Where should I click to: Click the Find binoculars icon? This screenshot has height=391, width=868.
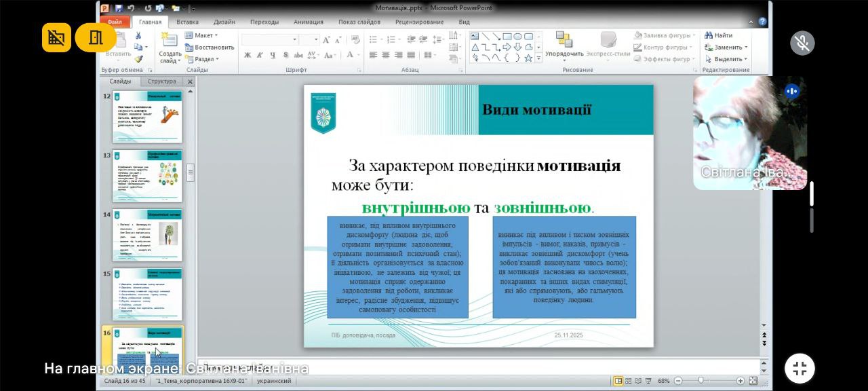709,35
